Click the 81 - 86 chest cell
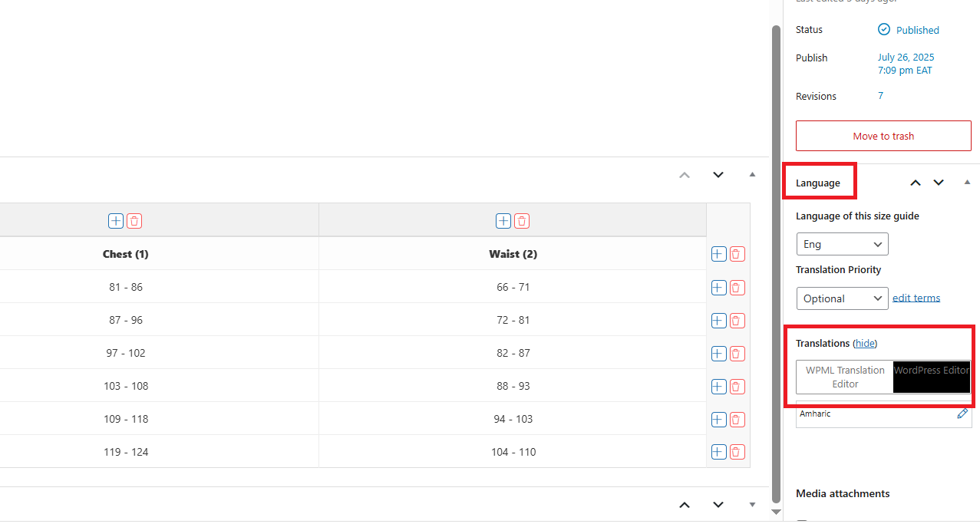 click(x=126, y=287)
